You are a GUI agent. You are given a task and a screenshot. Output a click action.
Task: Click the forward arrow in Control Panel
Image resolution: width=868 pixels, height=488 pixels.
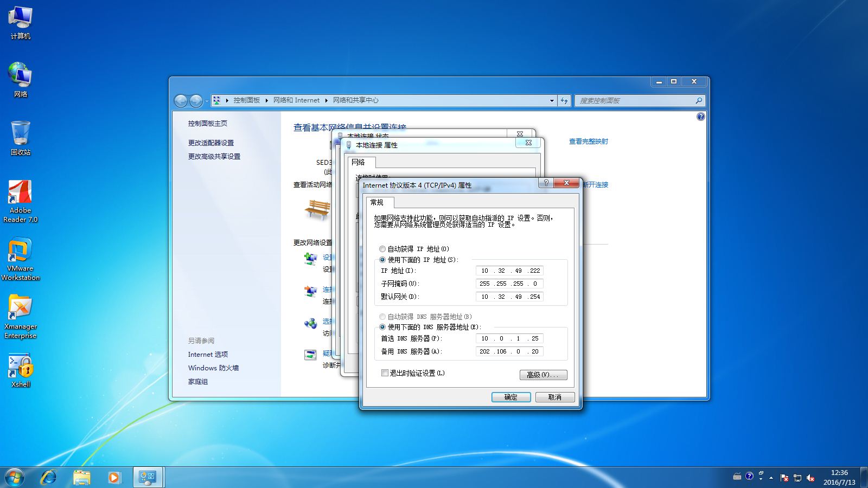pyautogui.click(x=196, y=100)
